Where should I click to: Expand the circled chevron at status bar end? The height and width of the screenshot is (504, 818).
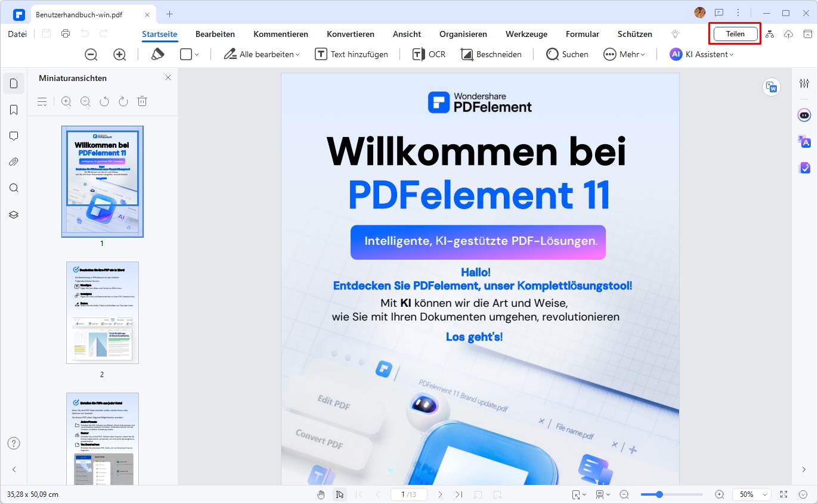click(x=803, y=494)
